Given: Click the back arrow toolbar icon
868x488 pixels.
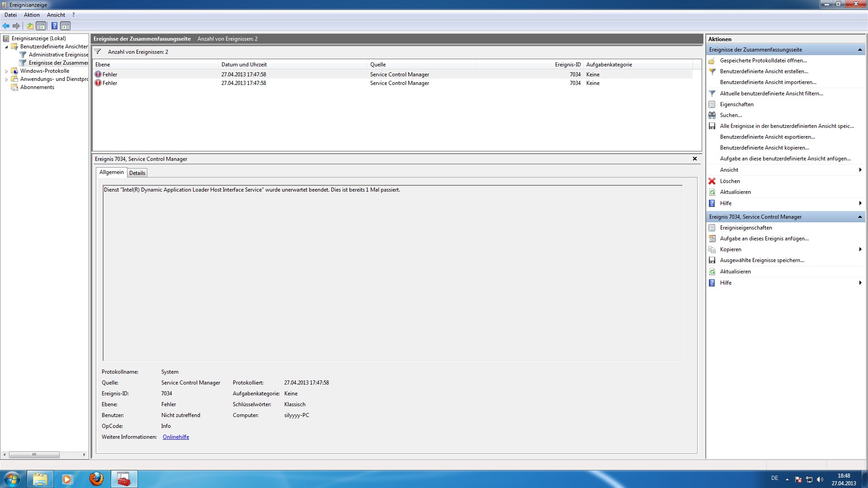Looking at the screenshot, I should point(6,26).
